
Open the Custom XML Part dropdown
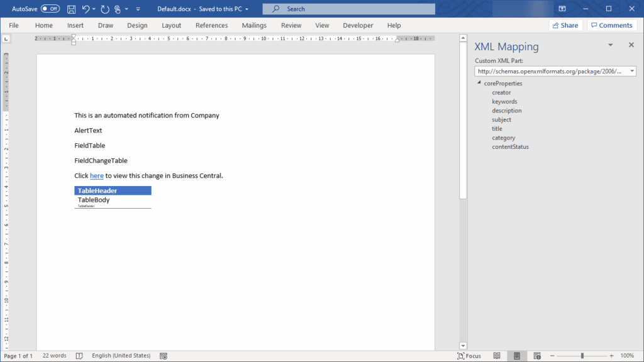coord(631,71)
